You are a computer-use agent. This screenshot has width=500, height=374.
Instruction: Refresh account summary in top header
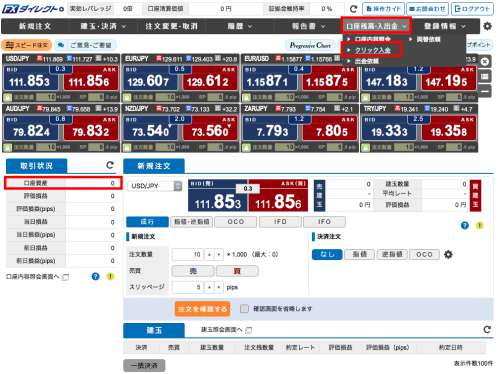point(353,9)
